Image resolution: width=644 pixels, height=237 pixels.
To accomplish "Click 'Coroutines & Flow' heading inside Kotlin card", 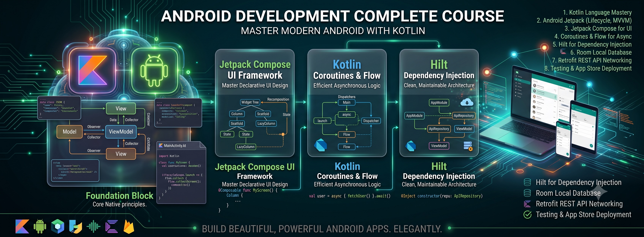I will pyautogui.click(x=347, y=75).
